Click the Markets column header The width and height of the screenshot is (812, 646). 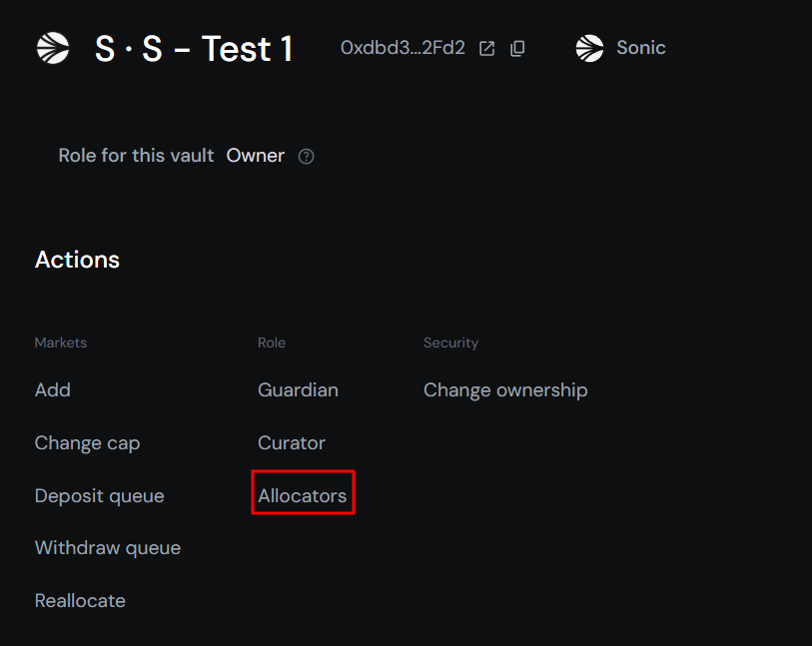pos(61,342)
